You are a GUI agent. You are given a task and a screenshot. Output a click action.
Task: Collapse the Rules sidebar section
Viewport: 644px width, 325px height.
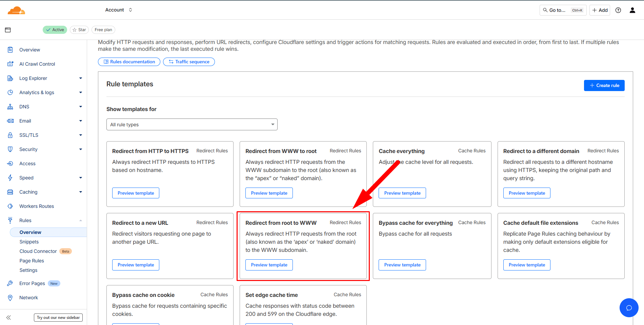tap(81, 220)
